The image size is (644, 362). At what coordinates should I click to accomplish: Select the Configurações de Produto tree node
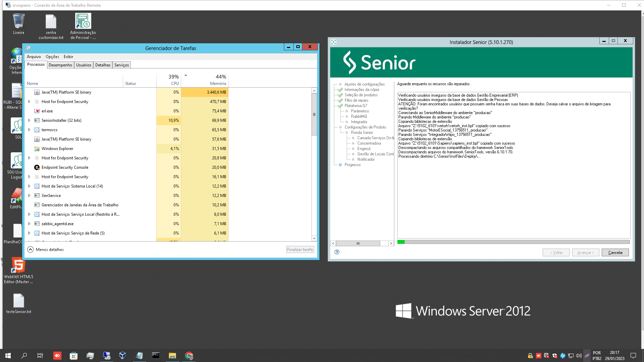click(x=365, y=127)
